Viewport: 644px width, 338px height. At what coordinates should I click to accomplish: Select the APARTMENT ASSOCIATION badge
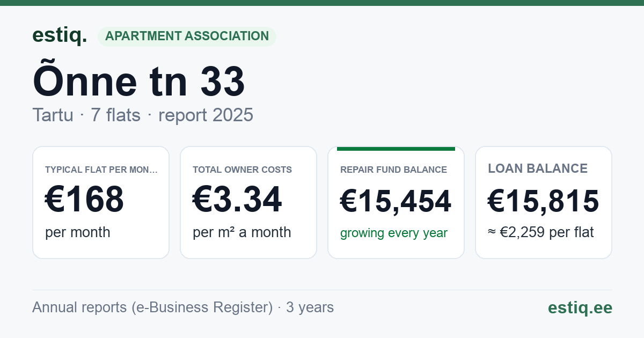(187, 36)
